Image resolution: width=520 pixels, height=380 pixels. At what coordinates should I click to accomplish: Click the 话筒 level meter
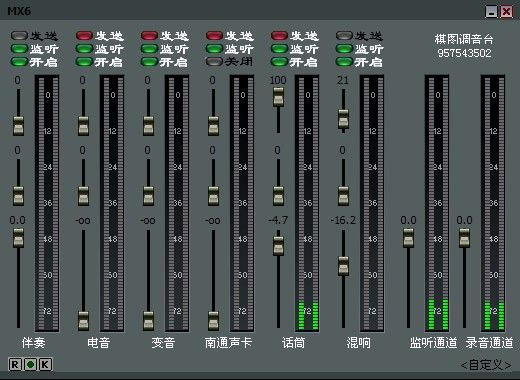307,203
